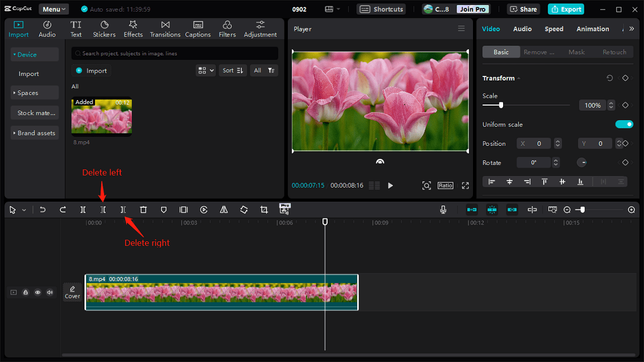Viewport: 644px width, 362px height.
Task: Click the Delete right tool icon
Action: (x=123, y=209)
